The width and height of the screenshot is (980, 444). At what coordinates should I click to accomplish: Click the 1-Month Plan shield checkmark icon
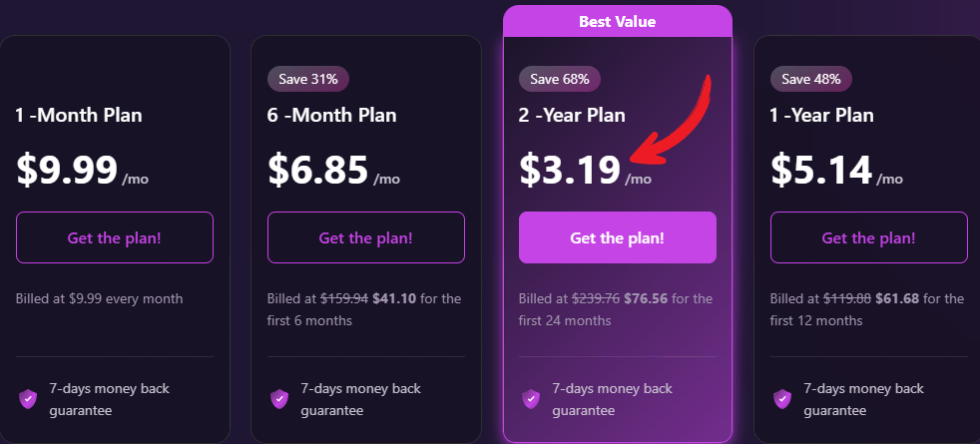(x=28, y=399)
